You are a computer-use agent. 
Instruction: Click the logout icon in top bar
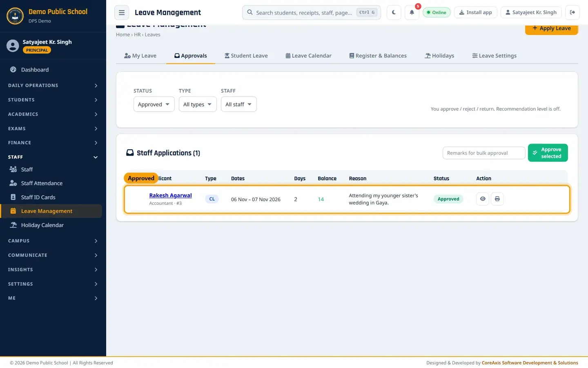tap(572, 12)
